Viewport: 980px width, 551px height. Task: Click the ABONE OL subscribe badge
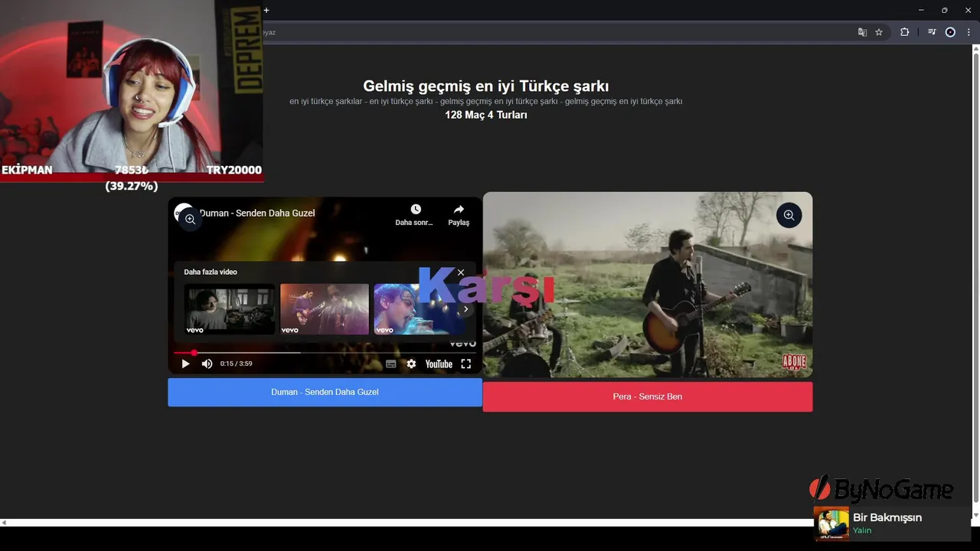click(x=794, y=361)
